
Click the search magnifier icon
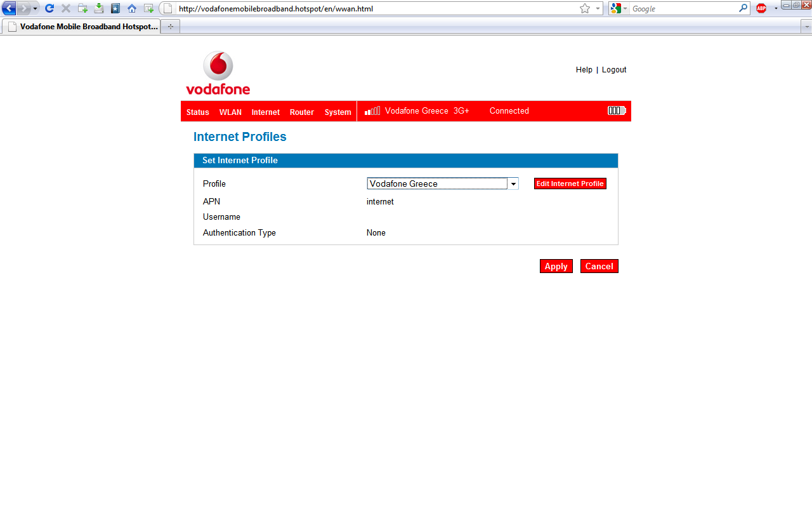click(x=743, y=9)
